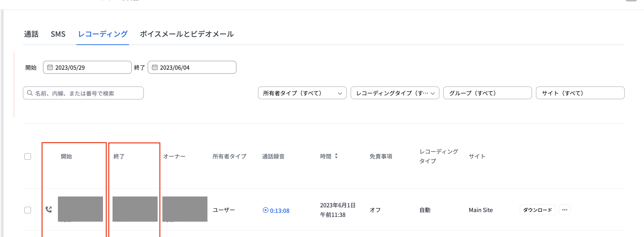Click calendar icon in 終了 date field
Viewport: 644px width, 237px height.
click(x=155, y=67)
